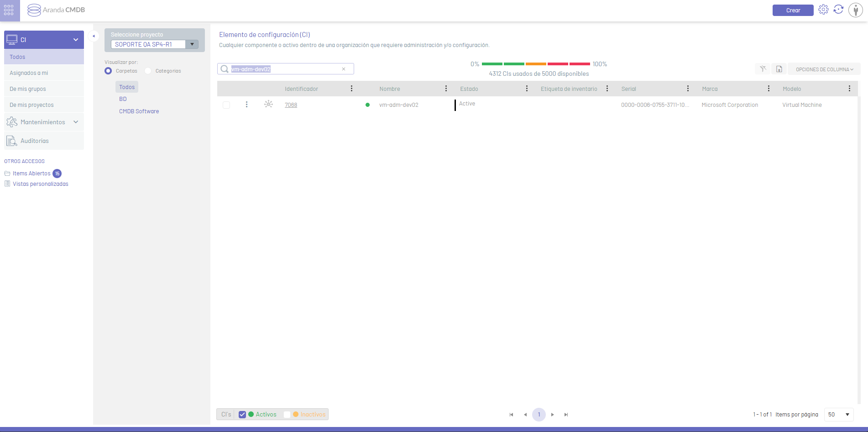Open the apps grid launcher icon
The image size is (868, 432).
(x=9, y=10)
